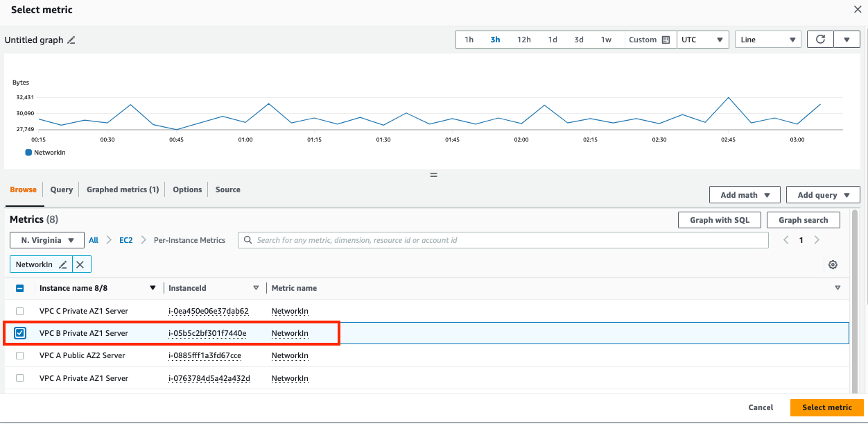Switch to the Query tab
Image resolution: width=868 pixels, height=424 pixels.
[62, 189]
